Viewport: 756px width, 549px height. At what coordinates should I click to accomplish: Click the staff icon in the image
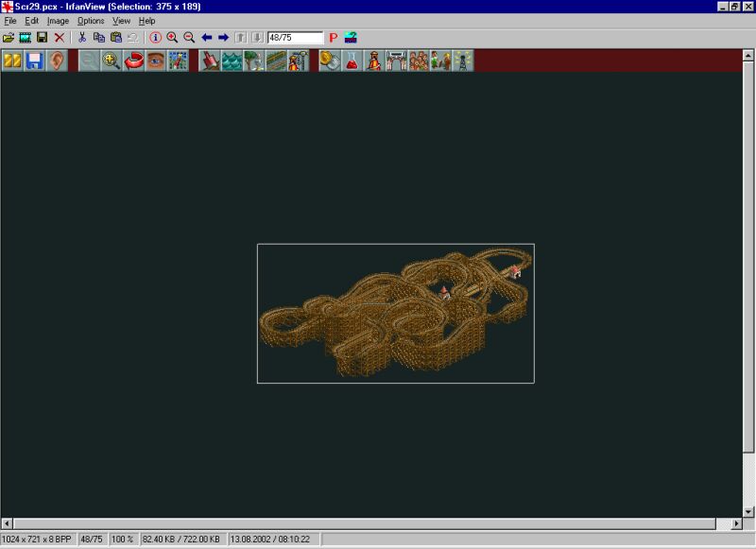click(x=440, y=60)
